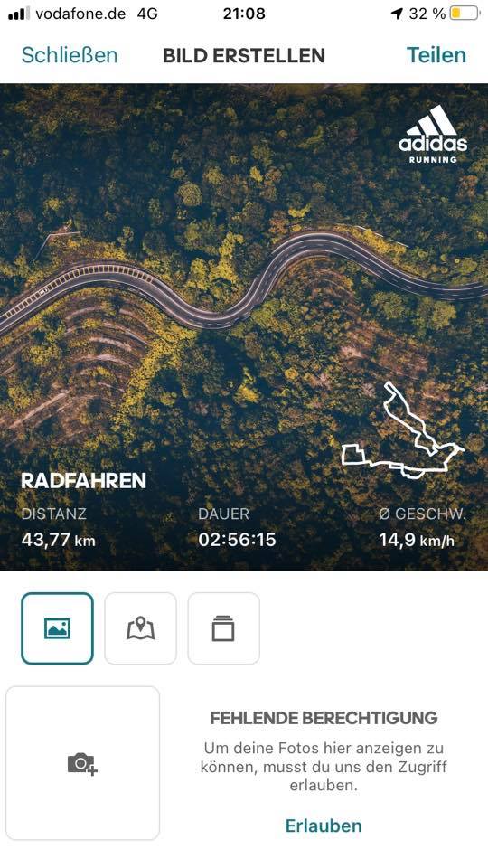Tap the location arrow in status bar
This screenshot has height=868, width=488.
397,14
